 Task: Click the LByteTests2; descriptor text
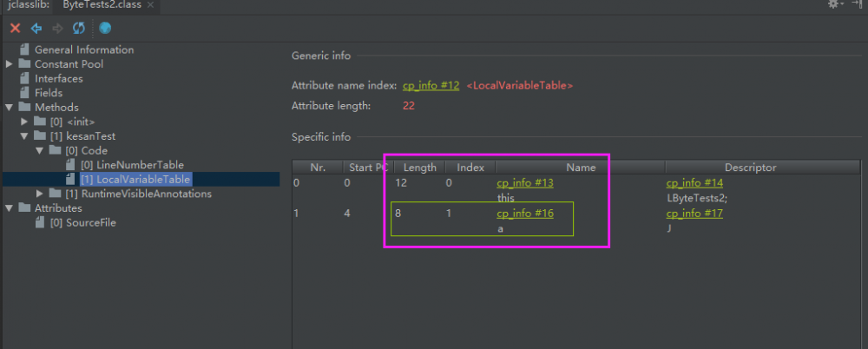click(x=696, y=197)
